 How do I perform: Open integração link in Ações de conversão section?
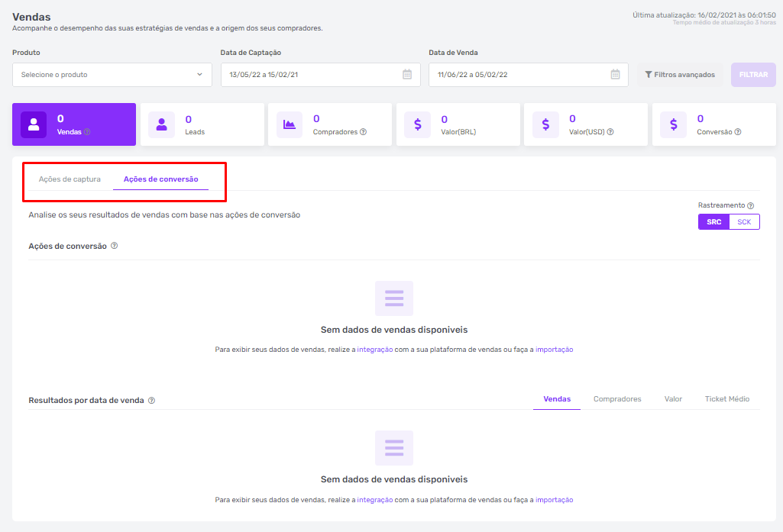click(374, 350)
